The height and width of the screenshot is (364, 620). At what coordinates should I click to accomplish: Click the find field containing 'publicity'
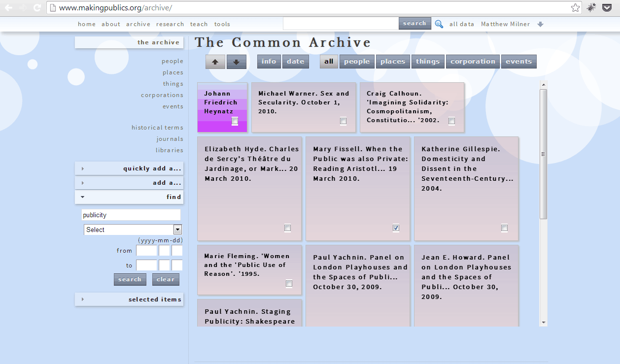click(131, 215)
